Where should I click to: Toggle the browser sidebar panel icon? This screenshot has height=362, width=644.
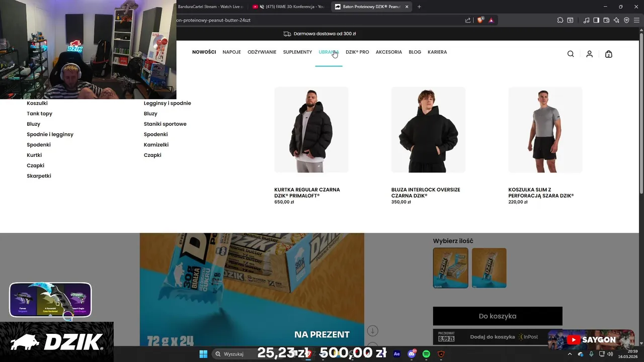point(596,20)
